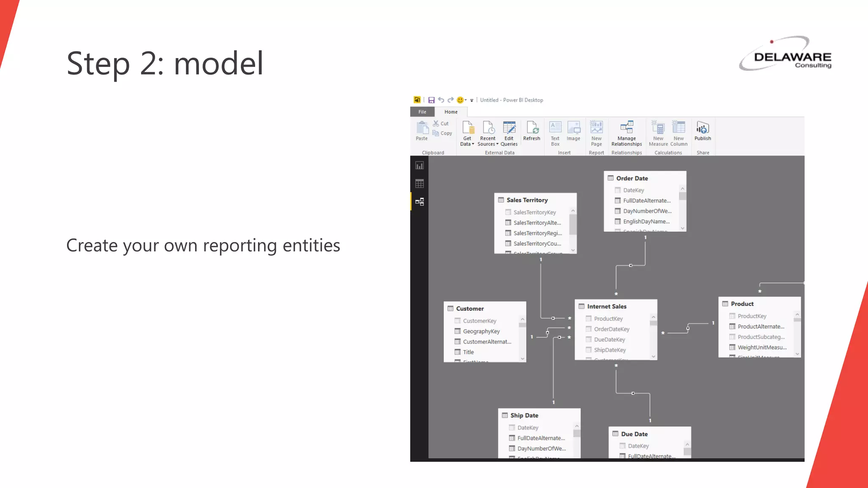Insert a Text Box

[555, 133]
